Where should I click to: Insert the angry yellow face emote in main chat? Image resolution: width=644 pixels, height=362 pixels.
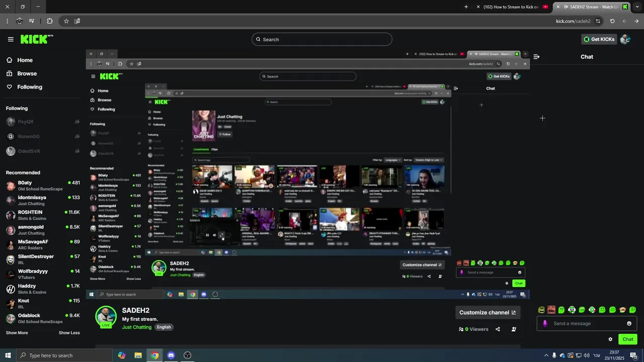(x=541, y=310)
